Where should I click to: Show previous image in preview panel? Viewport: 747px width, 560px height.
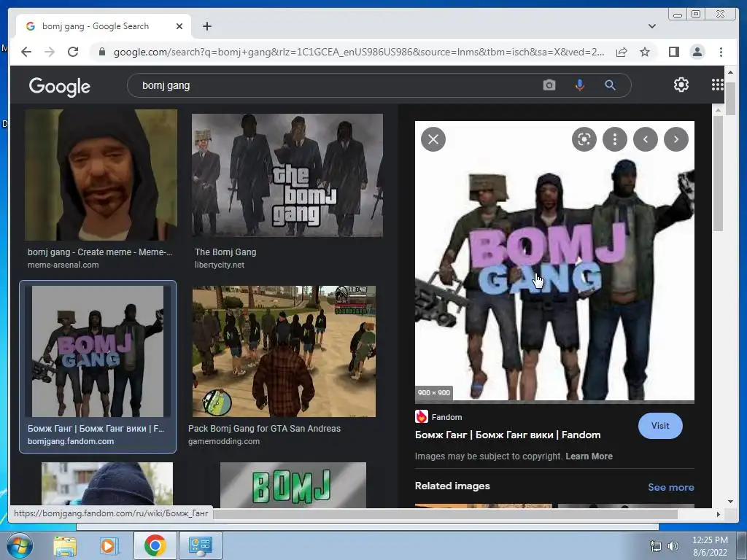(x=646, y=139)
